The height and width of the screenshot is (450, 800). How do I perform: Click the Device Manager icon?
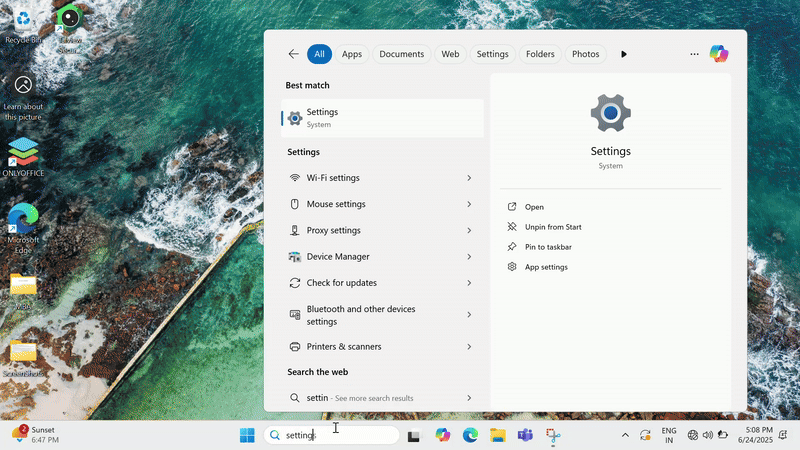coord(294,257)
